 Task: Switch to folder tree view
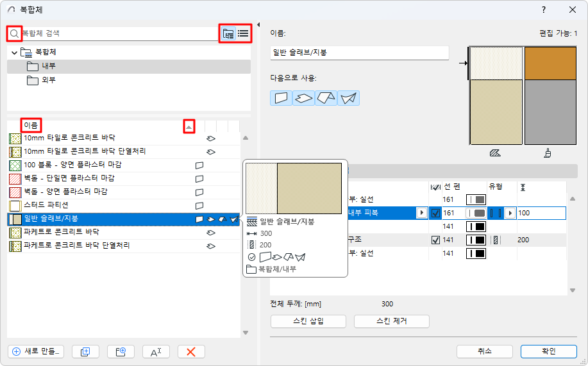click(228, 34)
